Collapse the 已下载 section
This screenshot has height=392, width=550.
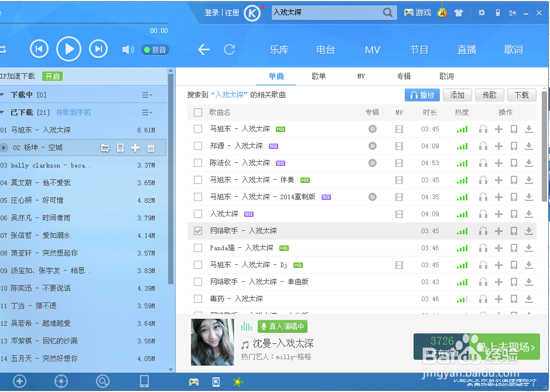(x=2, y=113)
